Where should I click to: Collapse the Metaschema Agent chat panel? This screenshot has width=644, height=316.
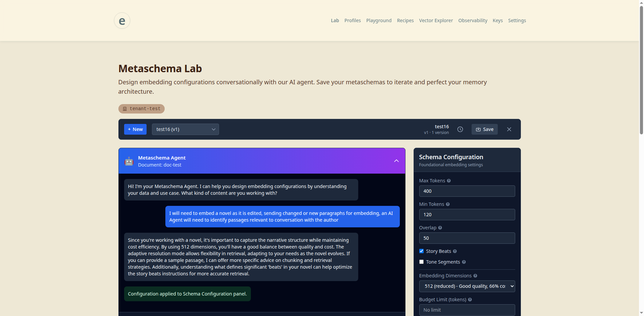(x=396, y=161)
